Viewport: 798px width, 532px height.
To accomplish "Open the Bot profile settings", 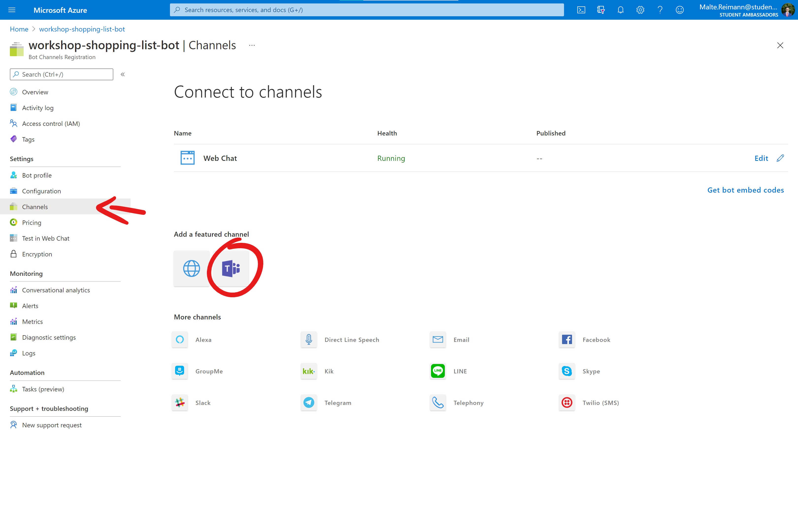I will click(37, 175).
